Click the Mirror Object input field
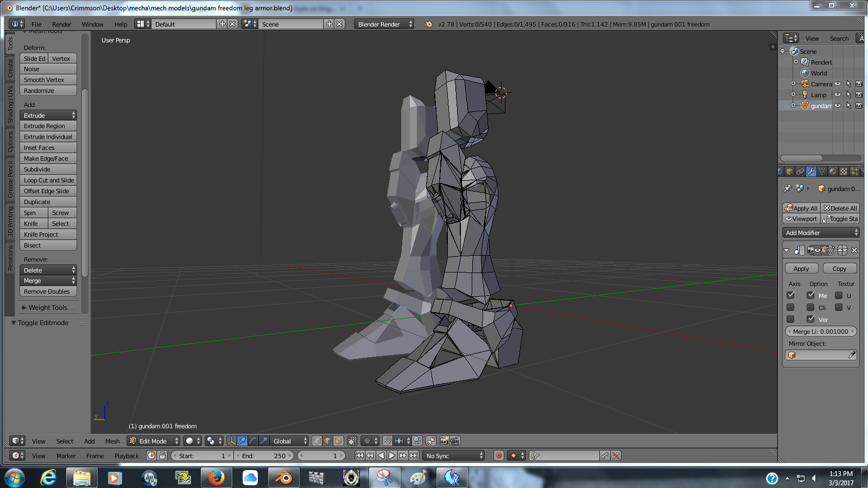This screenshot has width=868, height=488. click(821, 355)
